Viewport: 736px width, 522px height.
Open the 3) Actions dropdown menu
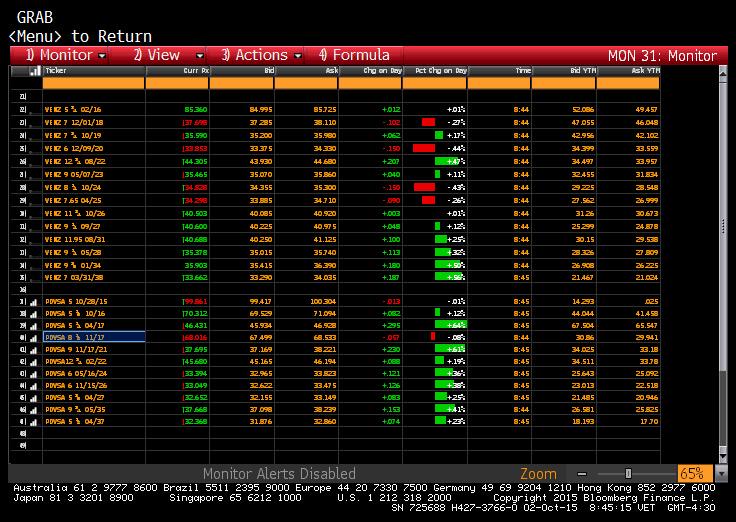coord(261,55)
